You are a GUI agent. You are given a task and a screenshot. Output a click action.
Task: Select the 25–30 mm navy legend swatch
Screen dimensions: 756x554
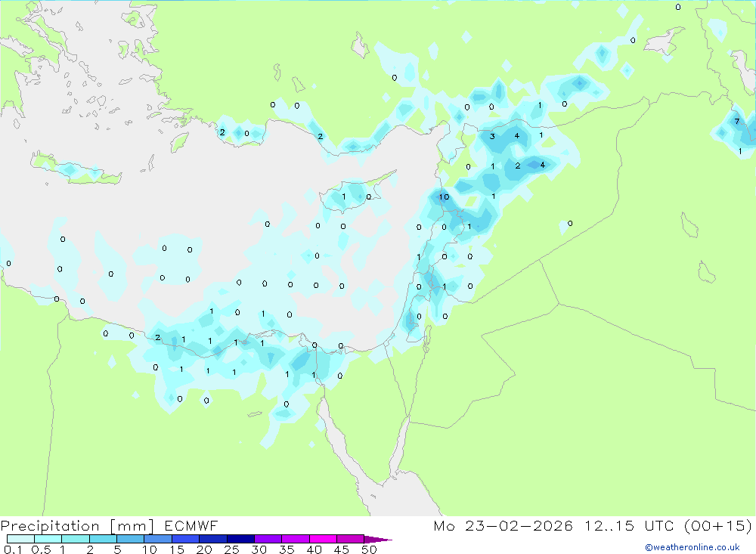tap(240, 539)
